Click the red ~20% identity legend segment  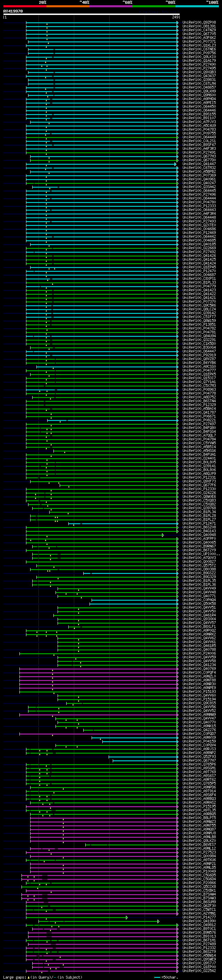tap(25, 6)
